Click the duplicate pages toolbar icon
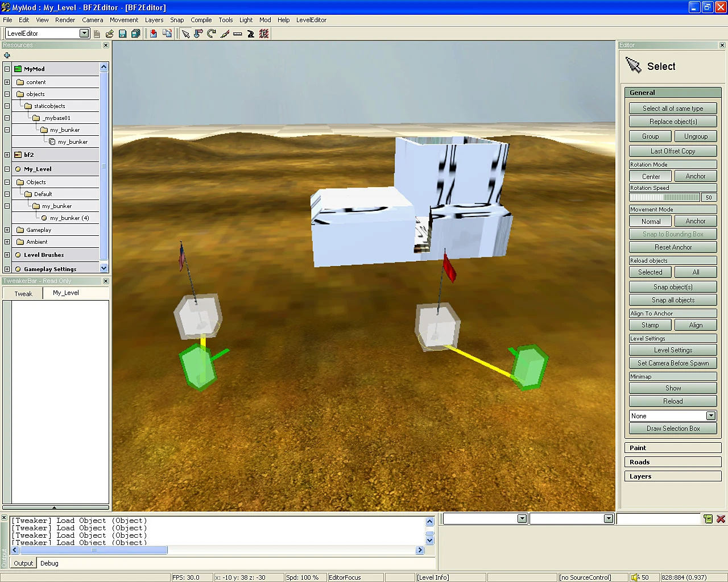Screen dimensions: 728x582 click(x=167, y=34)
